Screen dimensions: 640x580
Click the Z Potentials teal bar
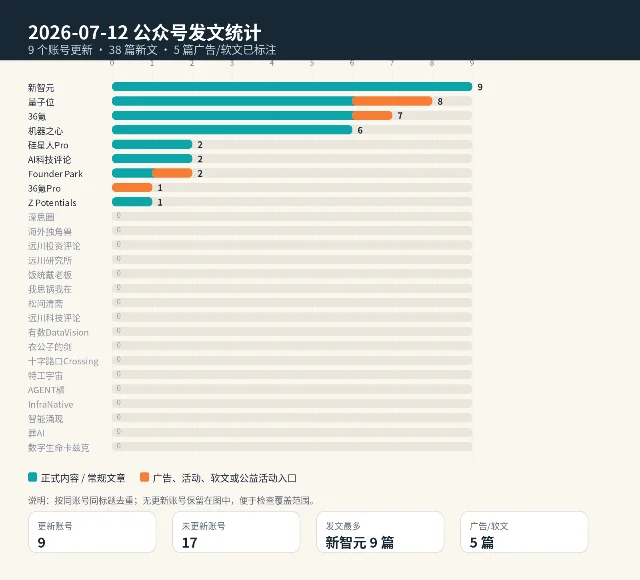click(132, 202)
